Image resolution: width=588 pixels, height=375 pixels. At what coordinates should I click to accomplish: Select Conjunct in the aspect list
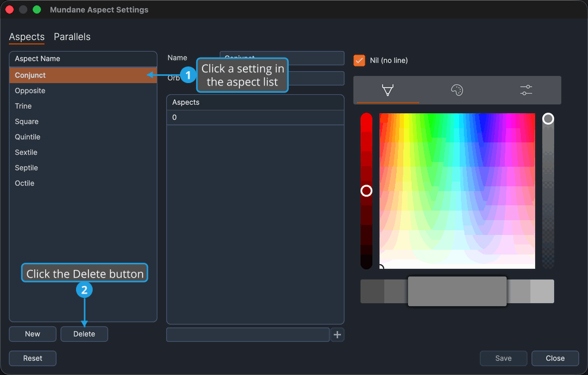click(83, 75)
